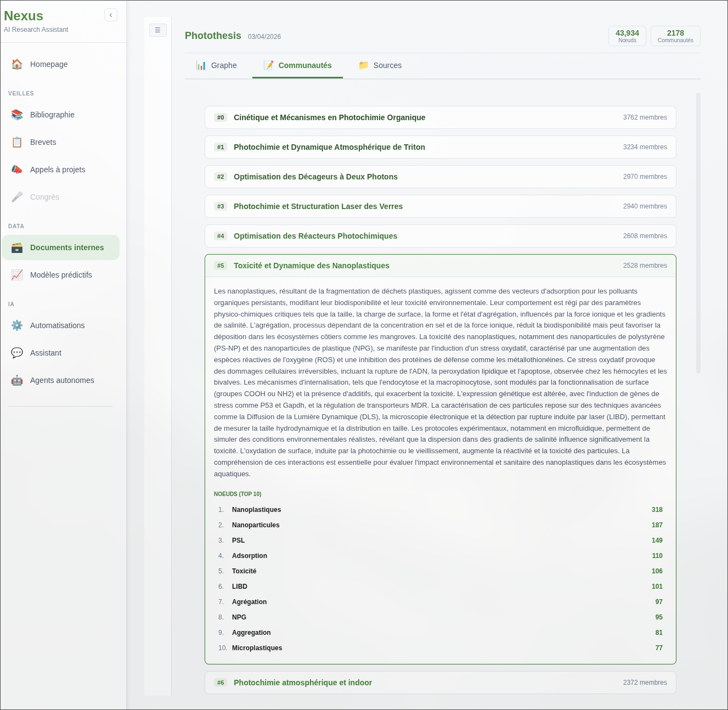The height and width of the screenshot is (710, 728).
Task: Click the Assistant speech bubble icon
Action: 17,353
